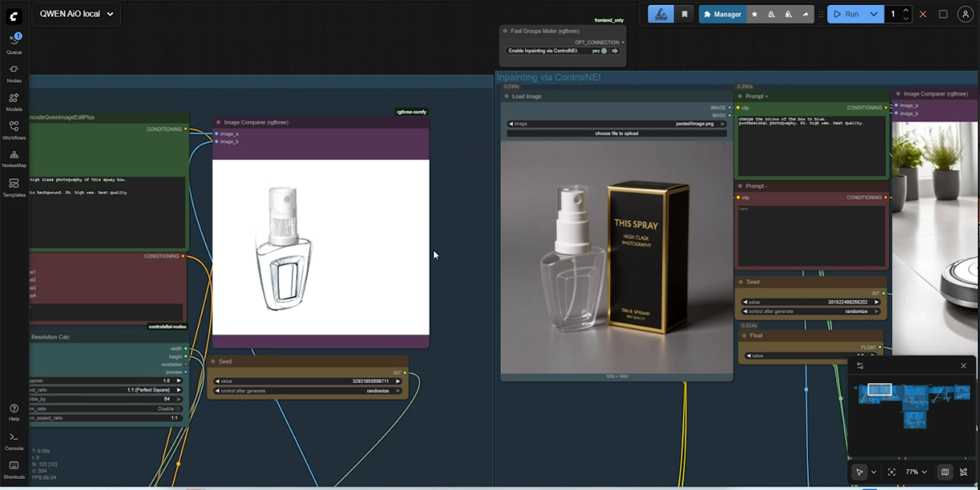The image size is (980, 490).
Task: Click the fit view icon
Action: pyautogui.click(x=891, y=472)
